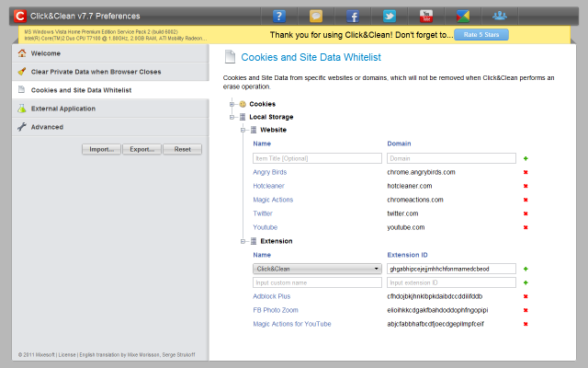Focus the Input custom name field
The image size is (588, 368).
317,282
